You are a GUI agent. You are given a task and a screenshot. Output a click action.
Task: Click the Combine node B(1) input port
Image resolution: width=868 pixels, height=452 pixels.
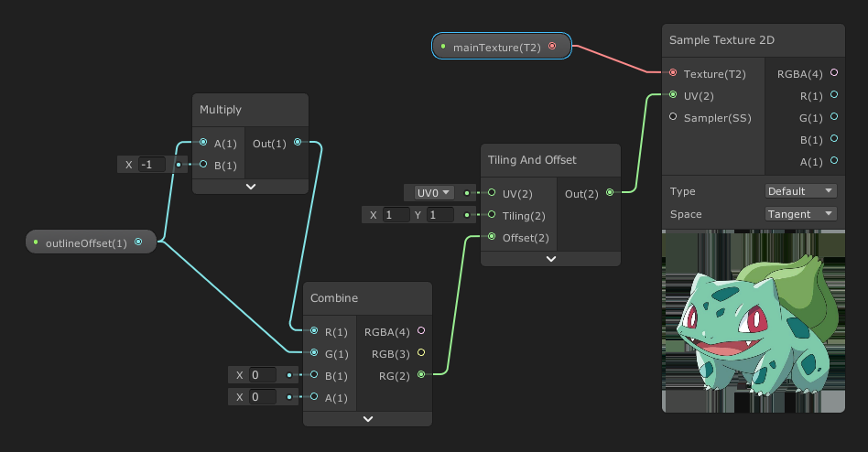point(314,374)
